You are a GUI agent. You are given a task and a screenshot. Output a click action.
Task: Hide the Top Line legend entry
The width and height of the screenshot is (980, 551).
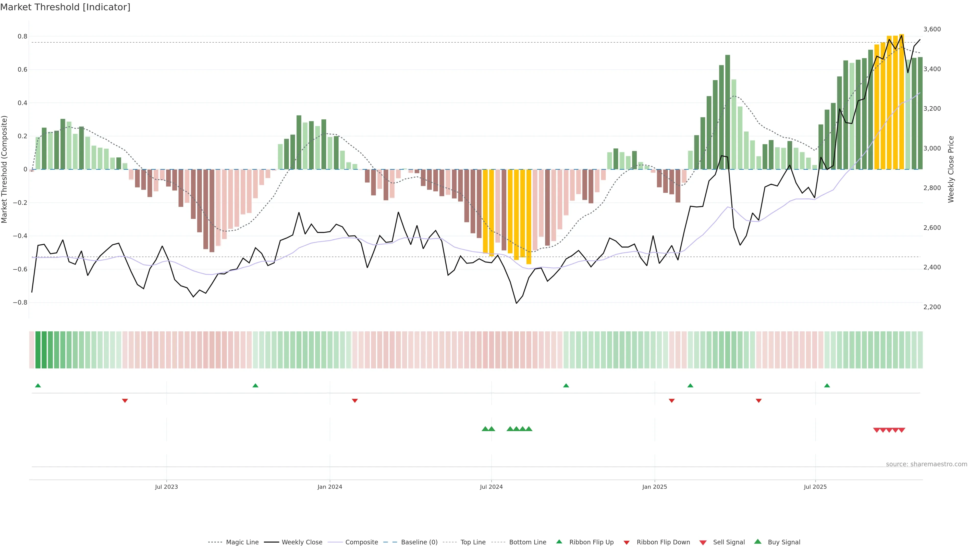pos(473,542)
